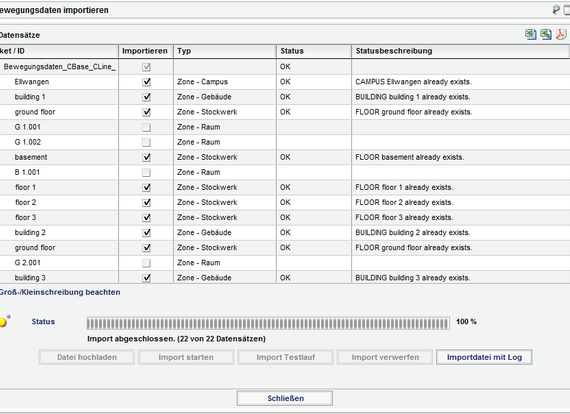This screenshot has width=570, height=414.
Task: Click Import Testlauf button
Action: pyautogui.click(x=285, y=357)
